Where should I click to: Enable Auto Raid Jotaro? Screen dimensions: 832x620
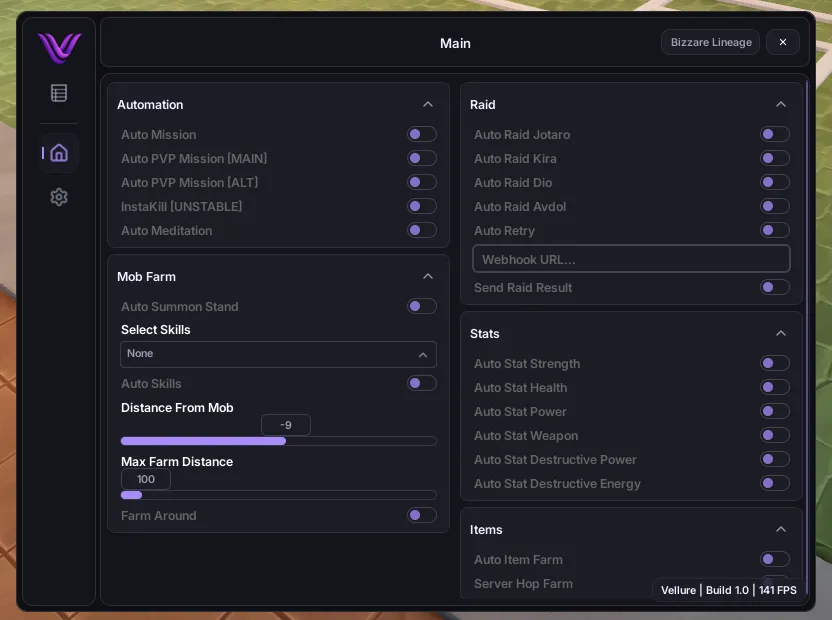click(774, 134)
